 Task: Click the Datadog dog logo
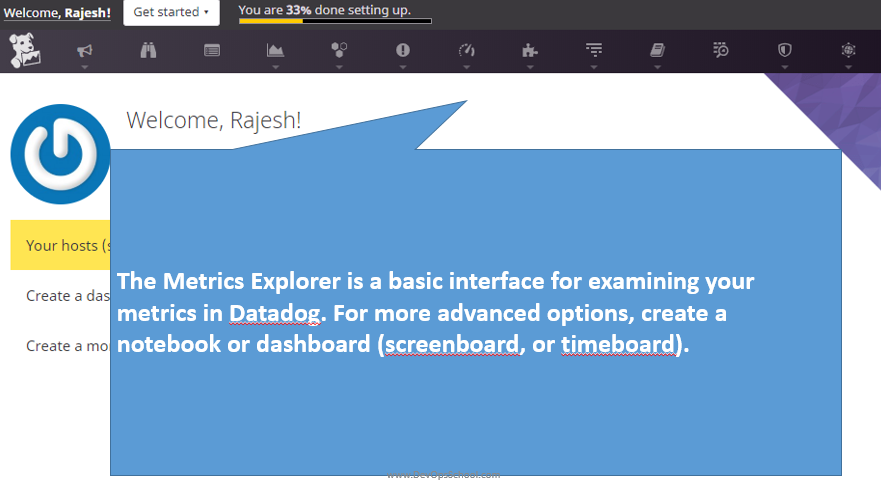[24, 51]
